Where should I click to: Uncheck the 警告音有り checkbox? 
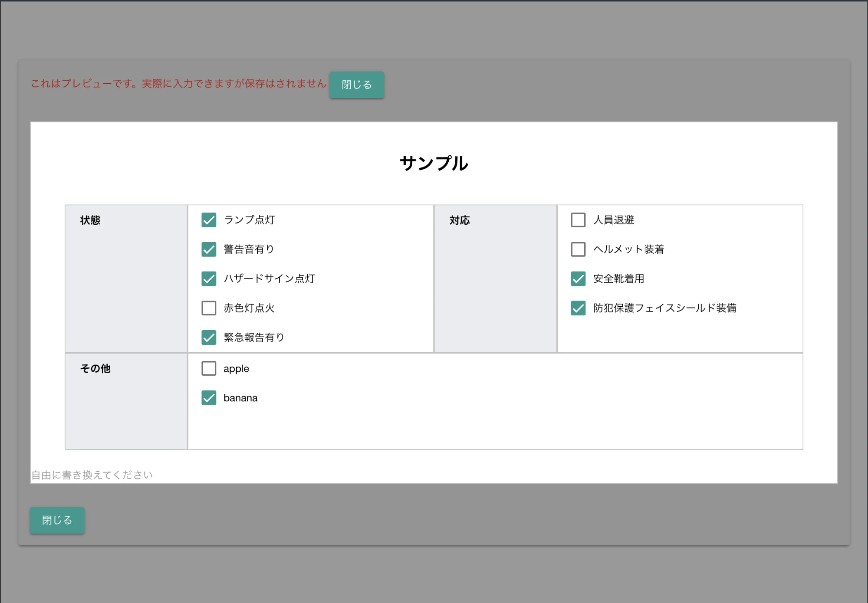point(209,249)
